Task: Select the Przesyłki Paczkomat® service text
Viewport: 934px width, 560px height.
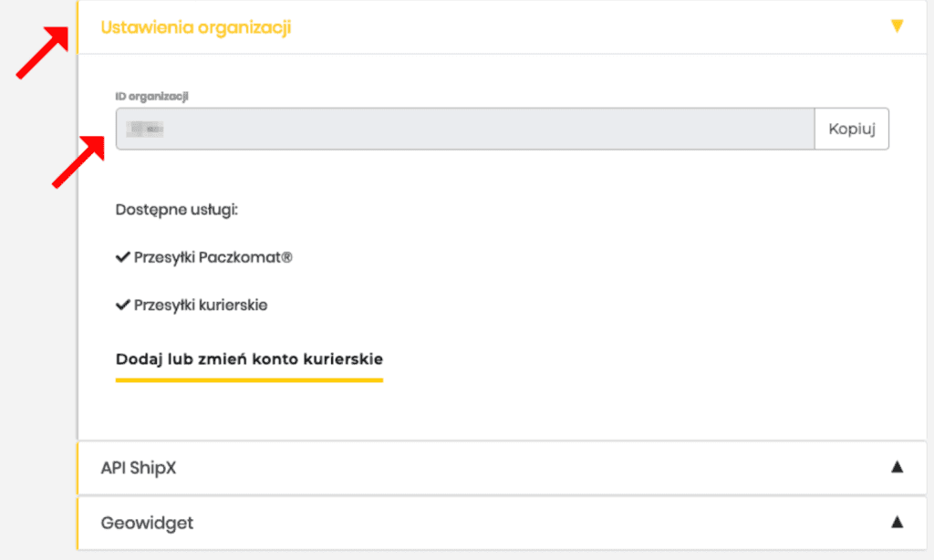Action: (213, 258)
